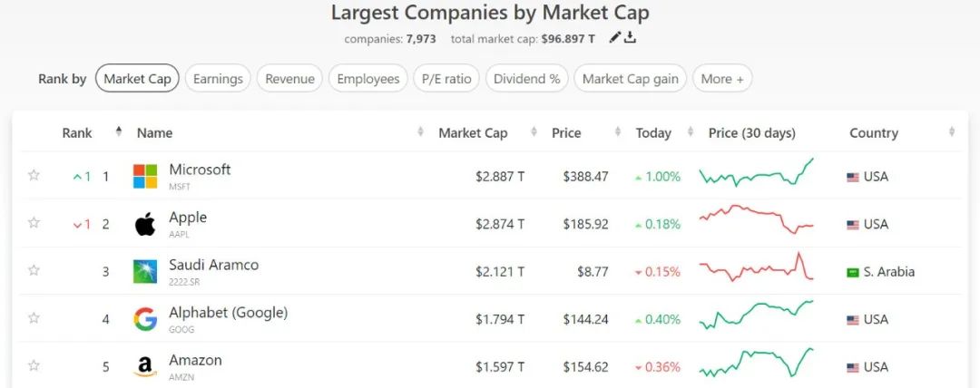Star the Saudi Aramco row

tap(34, 270)
